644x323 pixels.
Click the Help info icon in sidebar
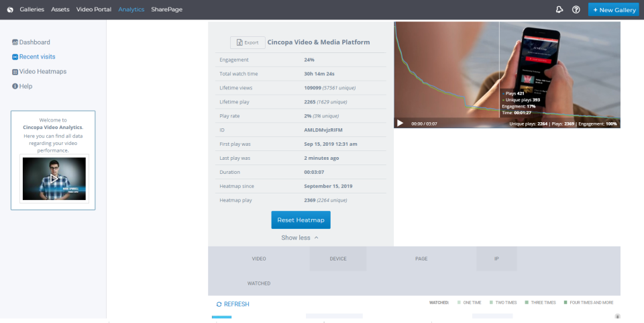pyautogui.click(x=15, y=87)
